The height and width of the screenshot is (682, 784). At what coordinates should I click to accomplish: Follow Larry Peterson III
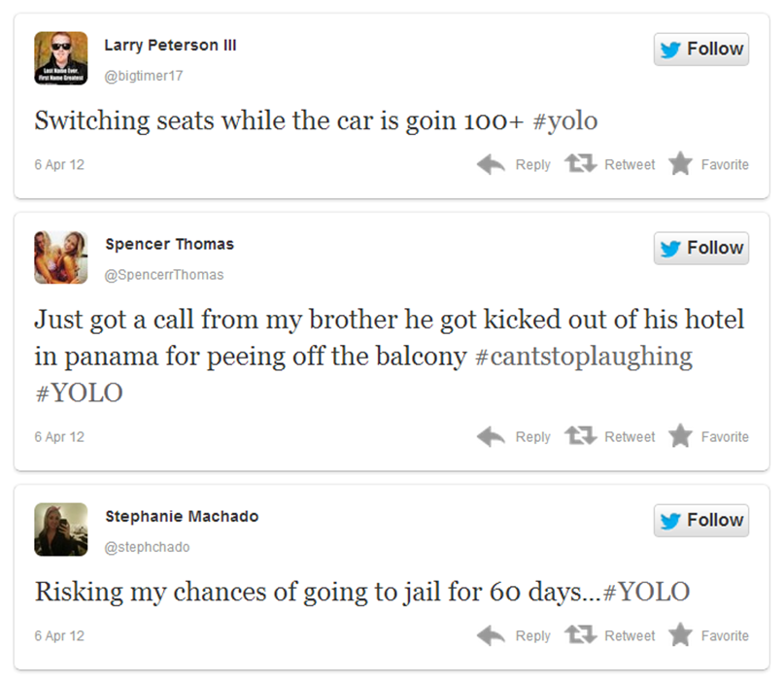click(x=700, y=50)
